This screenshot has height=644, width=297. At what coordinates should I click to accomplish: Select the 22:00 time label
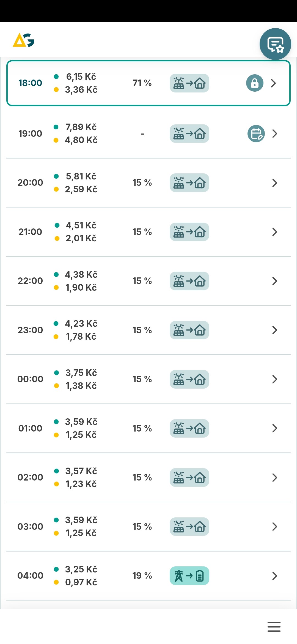pos(30,281)
